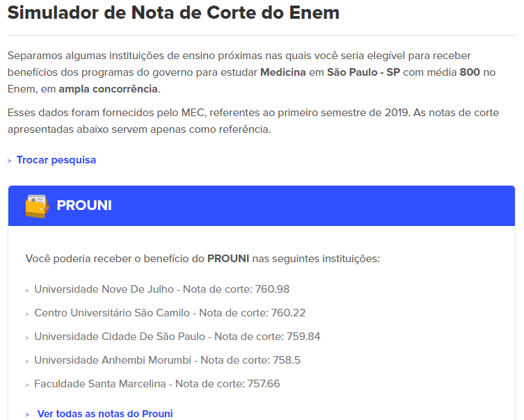Select the Centro Universitário São Camilo entry

click(170, 313)
